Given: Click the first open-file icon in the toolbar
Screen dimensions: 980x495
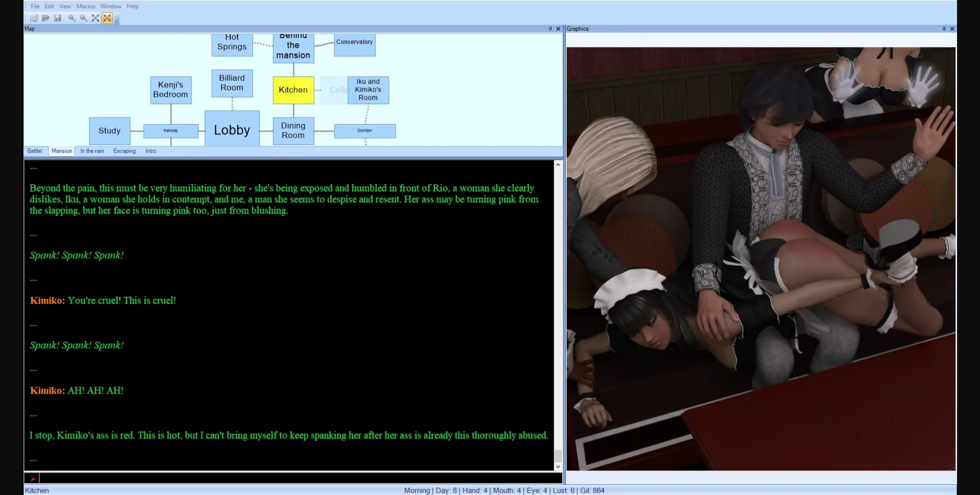Looking at the screenshot, I should tap(34, 18).
